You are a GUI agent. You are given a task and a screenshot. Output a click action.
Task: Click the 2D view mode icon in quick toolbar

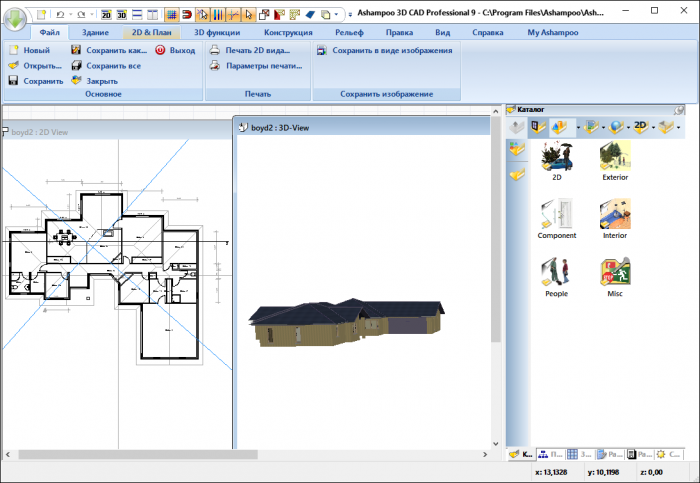click(x=105, y=15)
